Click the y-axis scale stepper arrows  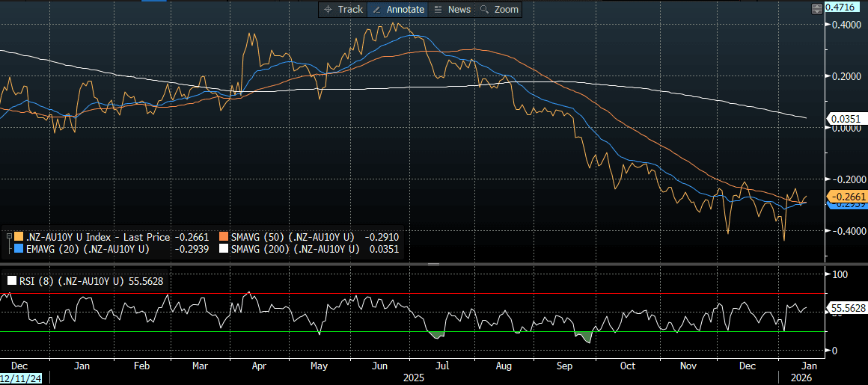pyautogui.click(x=816, y=8)
